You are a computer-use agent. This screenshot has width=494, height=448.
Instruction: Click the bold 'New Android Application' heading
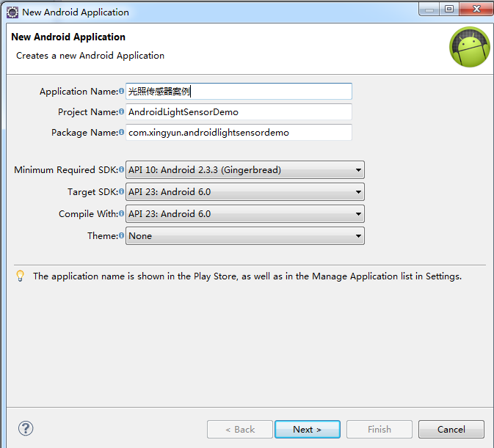(68, 37)
